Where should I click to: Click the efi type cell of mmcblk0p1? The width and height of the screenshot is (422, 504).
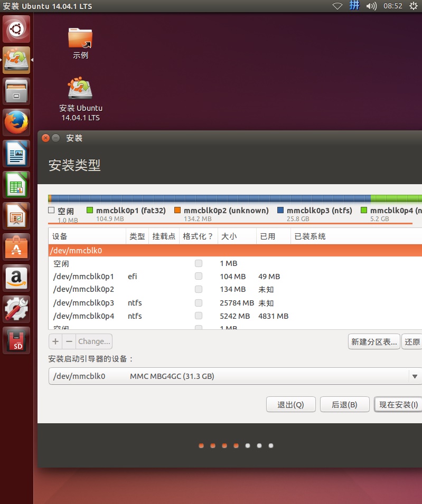point(132,277)
